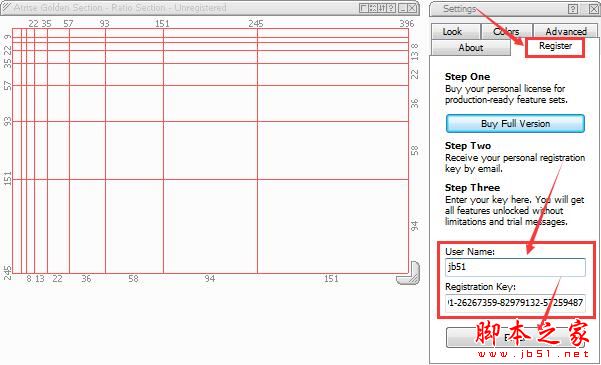Click the "396" value on the top ruler

click(407, 24)
